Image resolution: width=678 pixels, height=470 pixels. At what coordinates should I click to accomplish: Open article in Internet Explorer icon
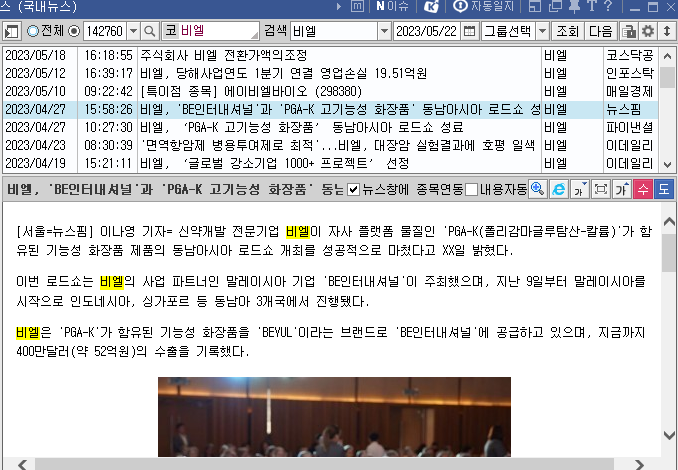tap(558, 189)
